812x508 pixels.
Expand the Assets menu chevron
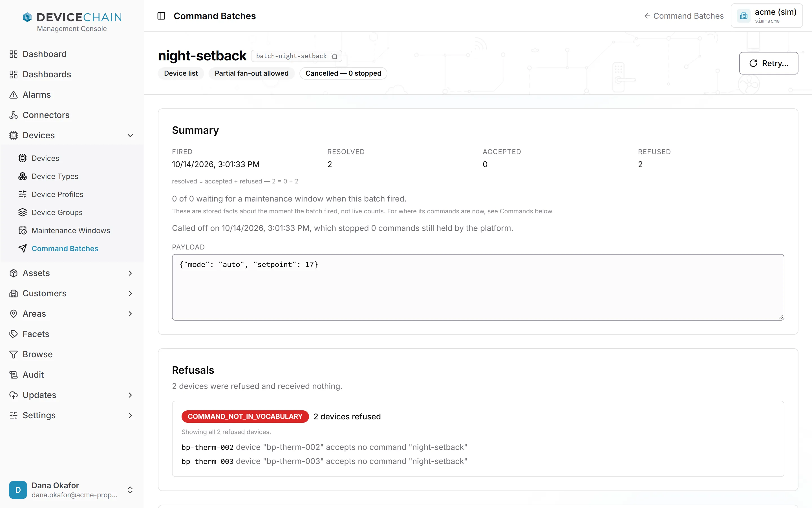tap(130, 273)
